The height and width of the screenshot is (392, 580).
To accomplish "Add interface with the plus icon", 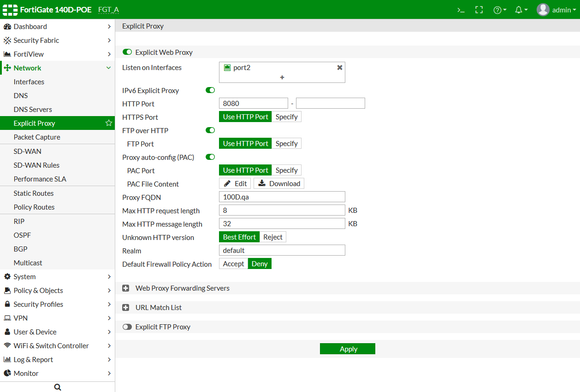I will [282, 77].
